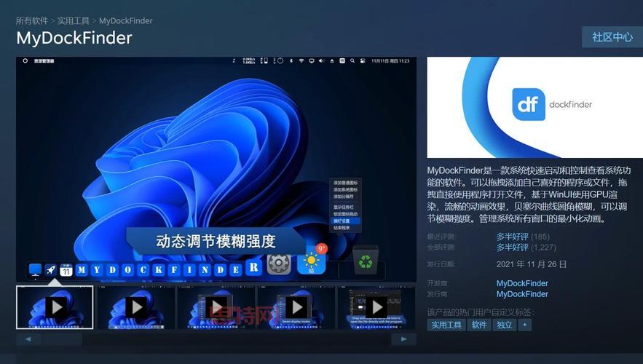Click the large letter R dock icon
The image size is (643, 364).
coord(254,267)
